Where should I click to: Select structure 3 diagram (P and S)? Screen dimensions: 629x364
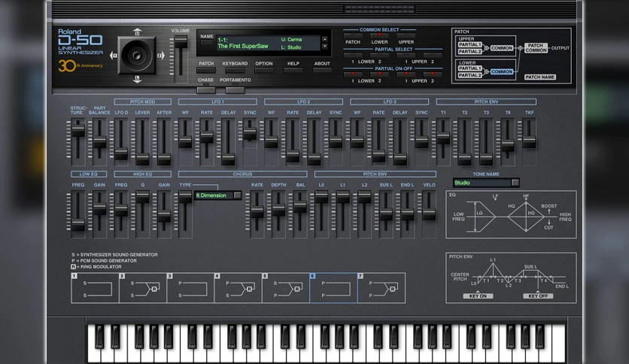click(x=190, y=288)
